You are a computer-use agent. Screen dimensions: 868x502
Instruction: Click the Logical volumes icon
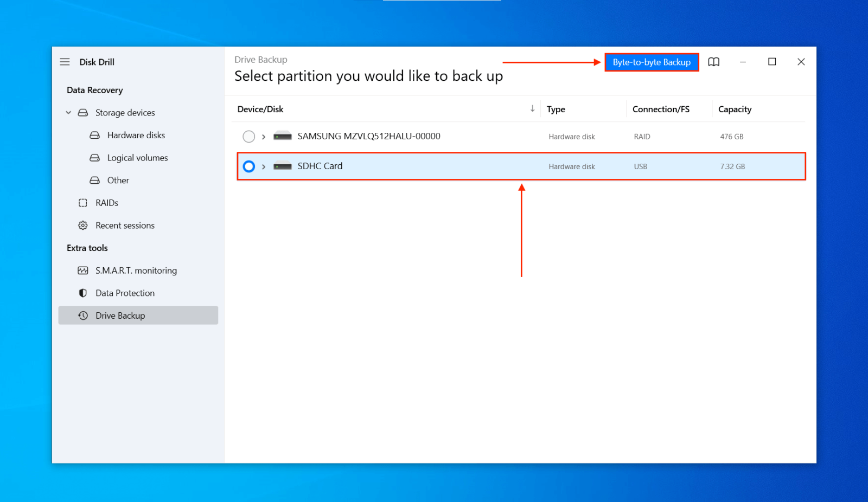pos(95,158)
